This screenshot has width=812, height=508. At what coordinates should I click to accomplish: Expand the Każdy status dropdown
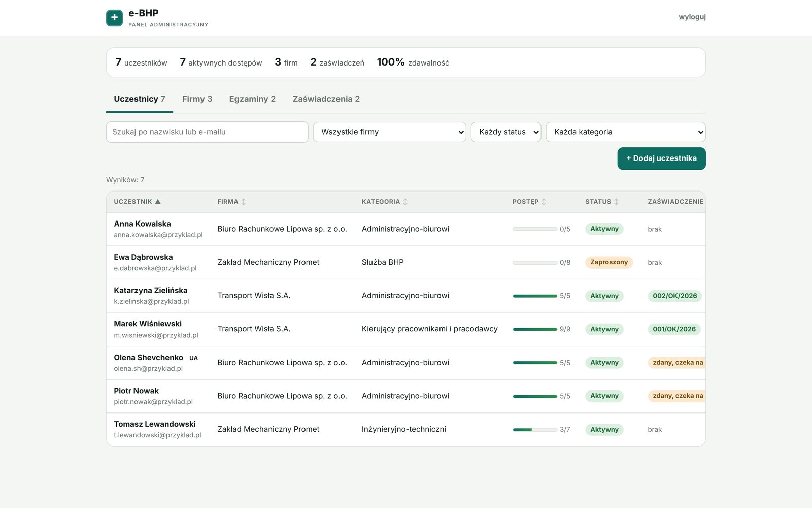(x=506, y=132)
